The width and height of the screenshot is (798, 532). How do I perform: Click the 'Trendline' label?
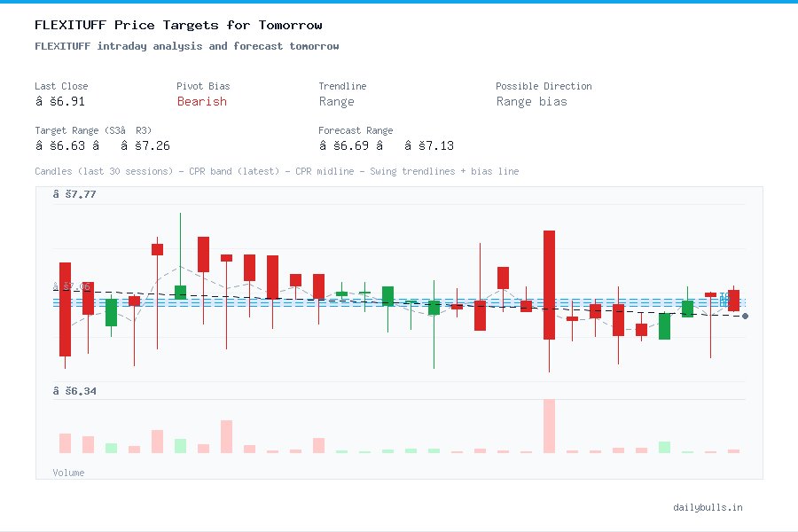coord(342,86)
